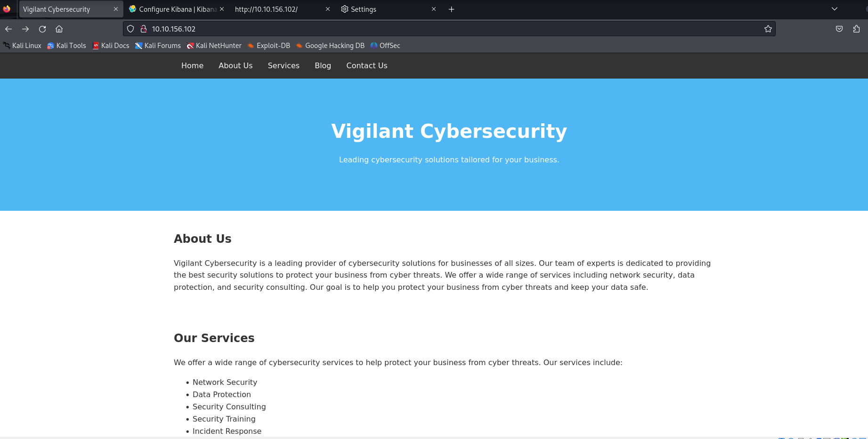Open the Pocket save icon

point(839,29)
